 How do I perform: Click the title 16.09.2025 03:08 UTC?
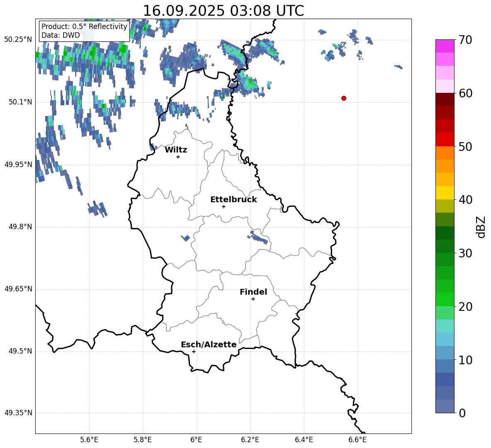223,11
